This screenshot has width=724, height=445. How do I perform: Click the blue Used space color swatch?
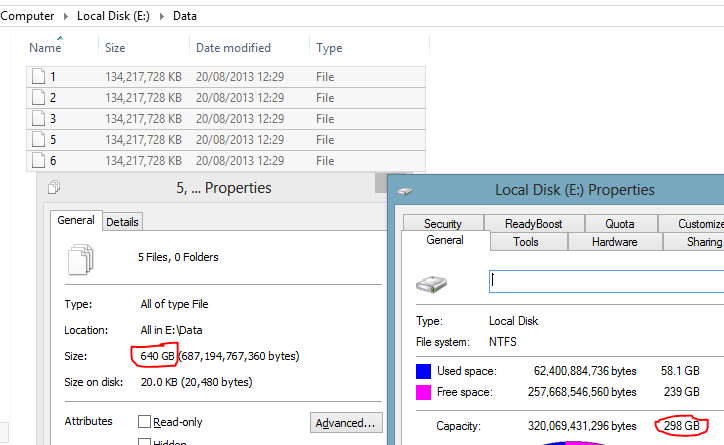[423, 371]
